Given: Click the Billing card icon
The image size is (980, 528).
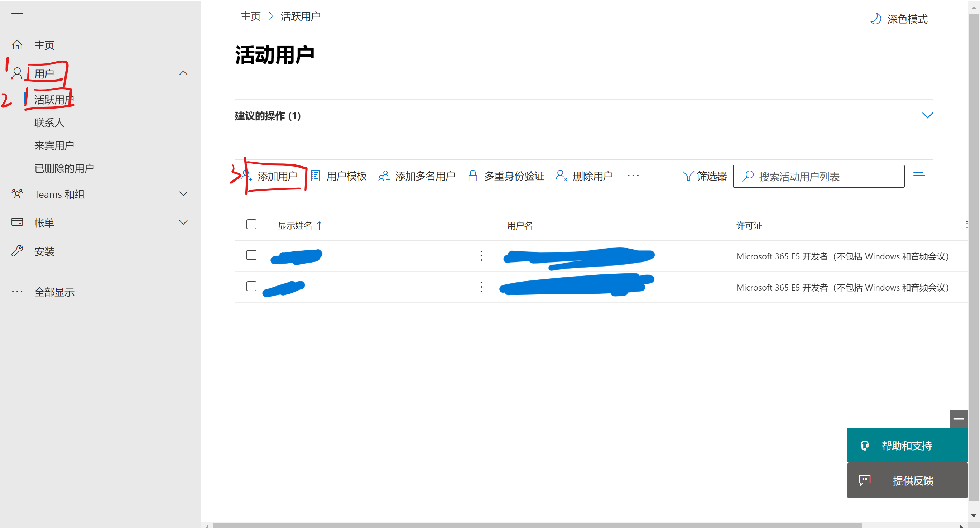Looking at the screenshot, I should (17, 222).
